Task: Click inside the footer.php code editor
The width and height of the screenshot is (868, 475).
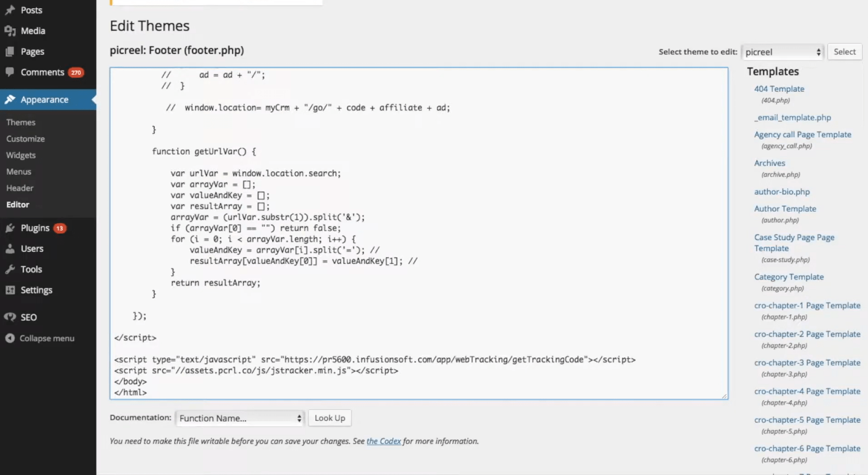Action: pyautogui.click(x=419, y=233)
